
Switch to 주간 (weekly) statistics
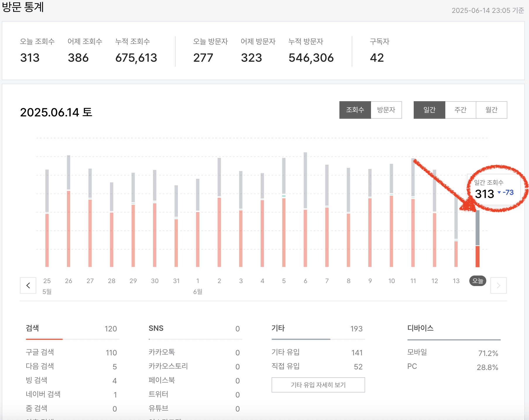[x=460, y=110]
